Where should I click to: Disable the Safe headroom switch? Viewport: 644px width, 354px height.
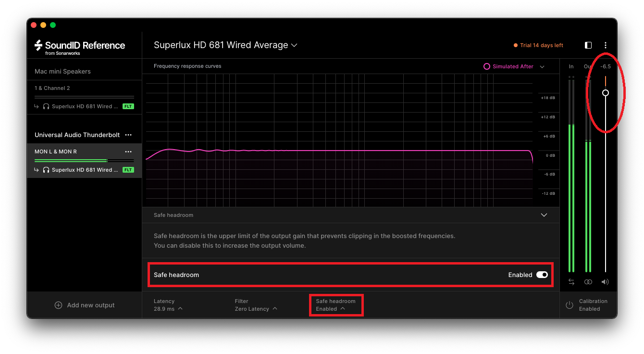click(542, 275)
